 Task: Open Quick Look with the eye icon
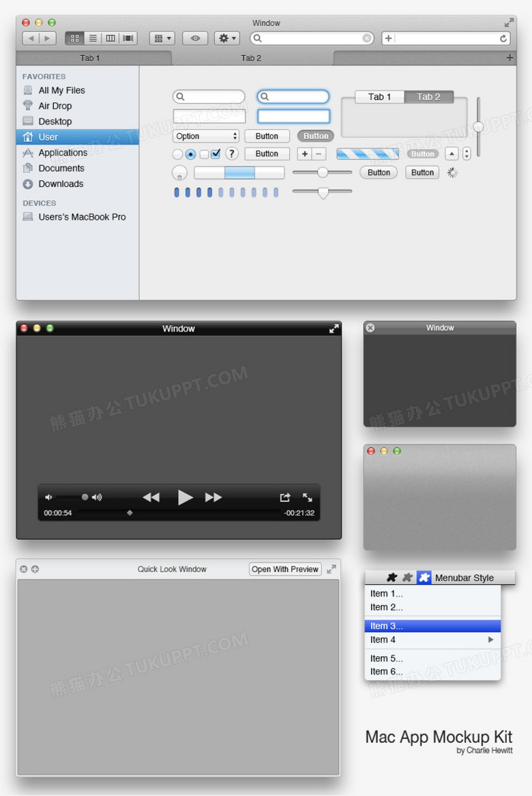coord(195,39)
